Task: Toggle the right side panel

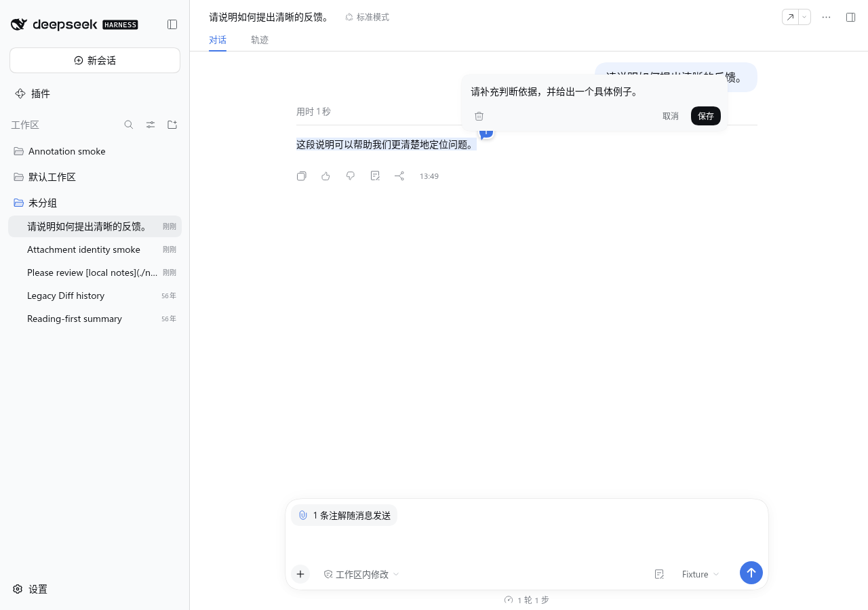Action: click(x=850, y=17)
